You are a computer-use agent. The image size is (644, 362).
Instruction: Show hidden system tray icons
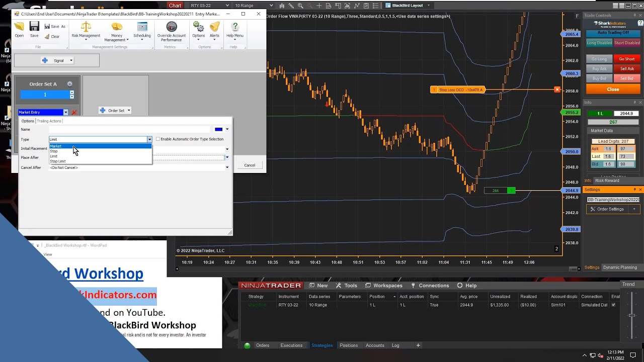pyautogui.click(x=585, y=355)
